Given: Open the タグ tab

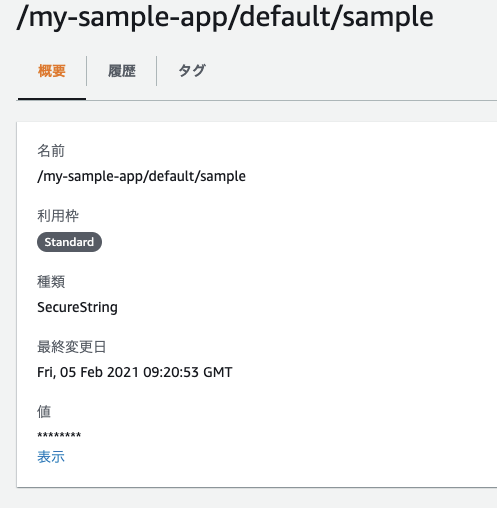Looking at the screenshot, I should tap(192, 71).
